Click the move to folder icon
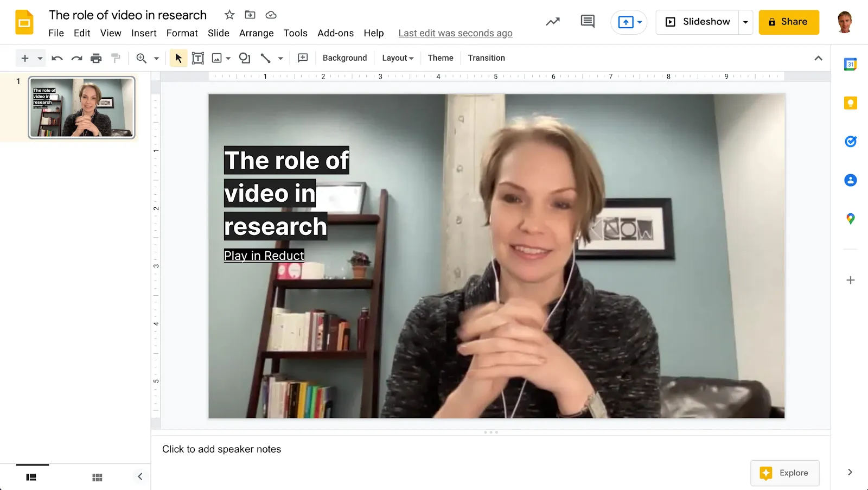 point(250,15)
